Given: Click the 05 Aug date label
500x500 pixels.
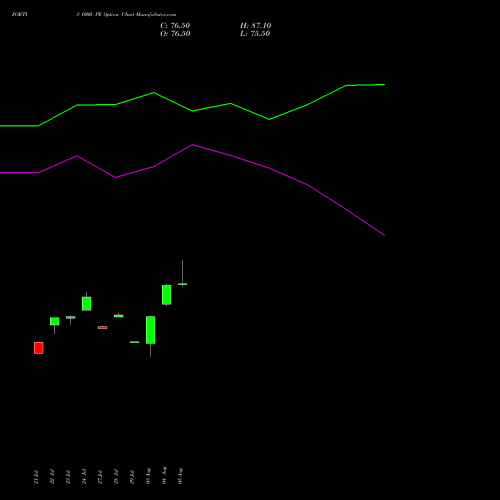Looking at the screenshot, I should click(x=180, y=476).
